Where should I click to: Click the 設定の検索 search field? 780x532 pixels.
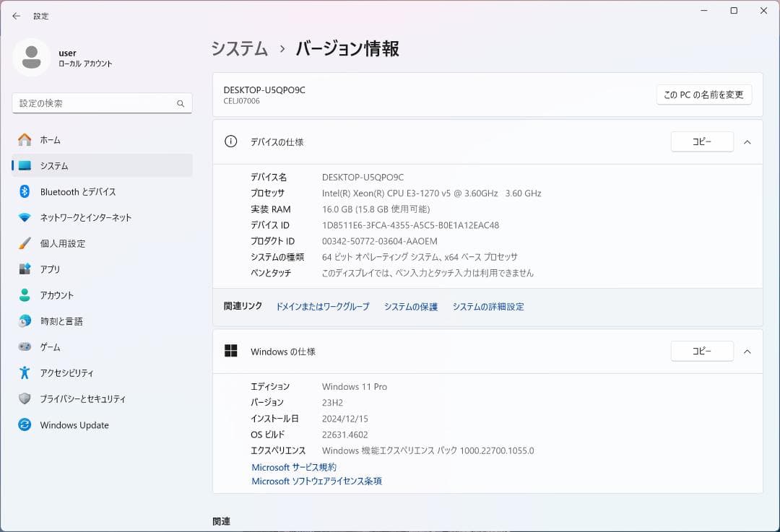pos(101,103)
